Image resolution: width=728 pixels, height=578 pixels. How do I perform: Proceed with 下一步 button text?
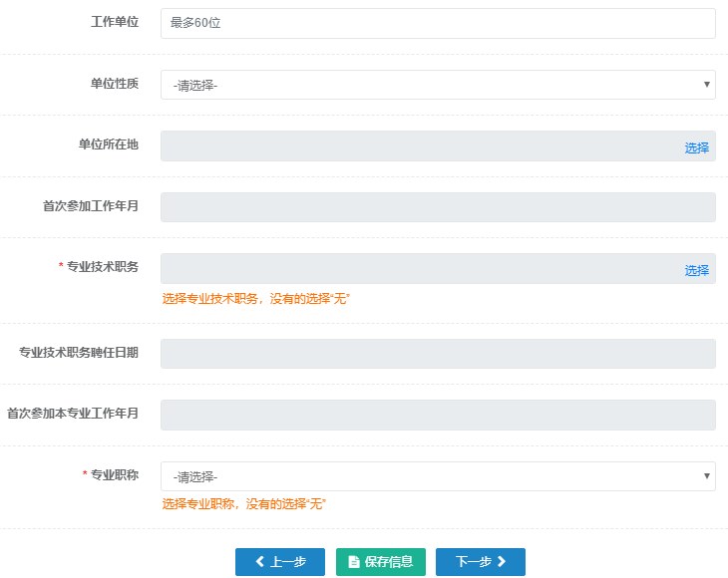[x=474, y=562]
